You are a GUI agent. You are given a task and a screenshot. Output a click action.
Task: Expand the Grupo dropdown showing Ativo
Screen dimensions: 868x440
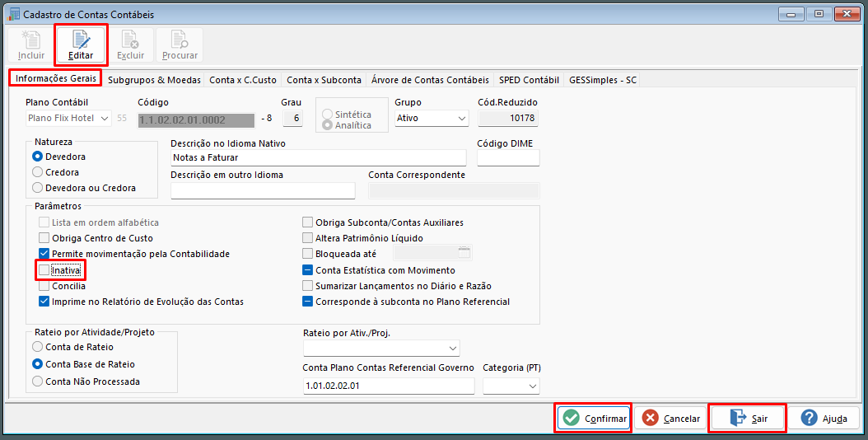click(x=432, y=118)
